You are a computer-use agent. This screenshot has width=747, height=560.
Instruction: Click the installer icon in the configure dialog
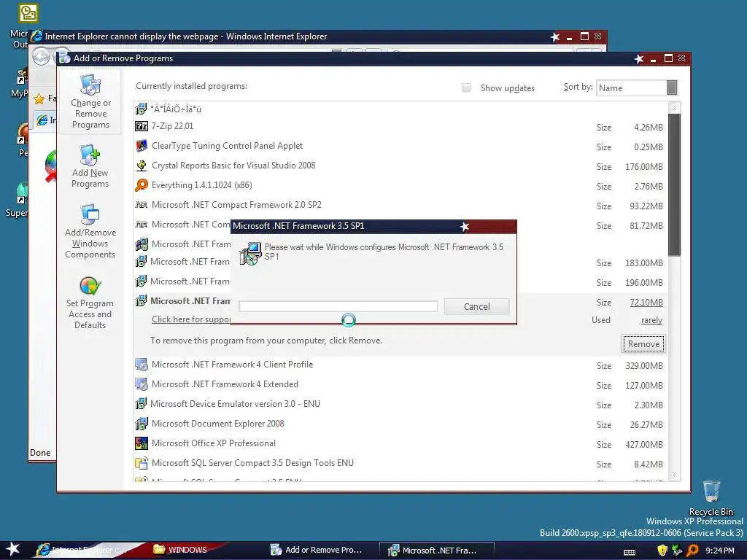250,253
